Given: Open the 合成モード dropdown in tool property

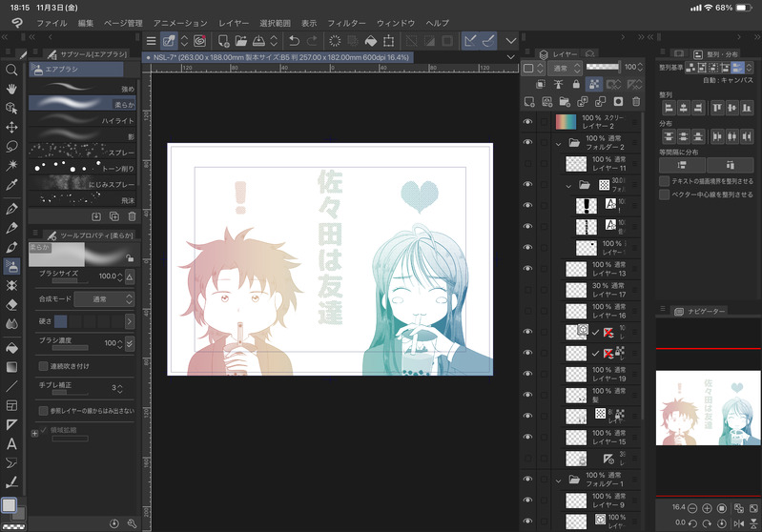Looking at the screenshot, I should click(x=105, y=298).
